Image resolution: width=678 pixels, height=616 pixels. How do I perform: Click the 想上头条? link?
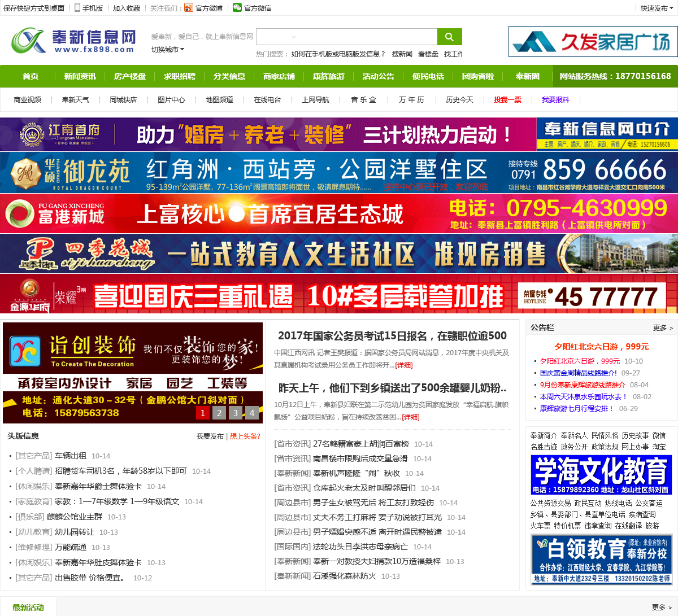[245, 436]
